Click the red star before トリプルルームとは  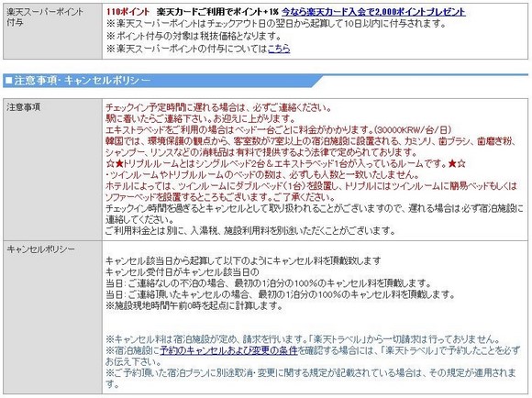coord(119,164)
